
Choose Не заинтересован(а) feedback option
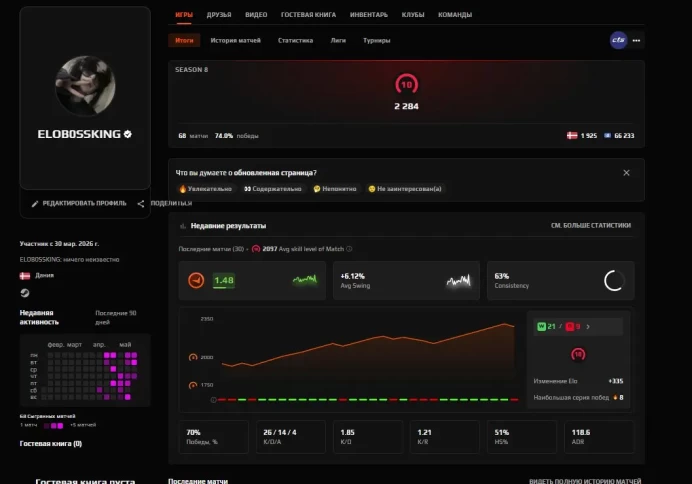(405, 189)
